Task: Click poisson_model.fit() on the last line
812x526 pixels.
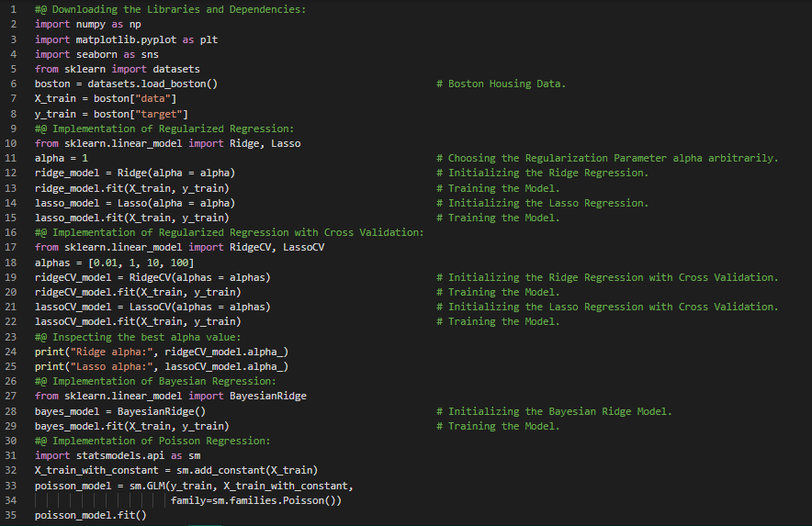Action: pos(90,516)
